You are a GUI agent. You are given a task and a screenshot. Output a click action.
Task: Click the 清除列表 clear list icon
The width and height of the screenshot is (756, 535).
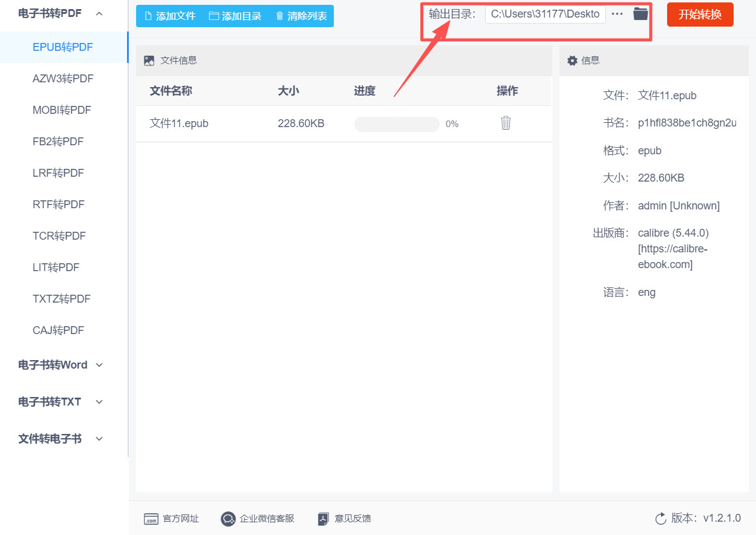click(x=280, y=15)
